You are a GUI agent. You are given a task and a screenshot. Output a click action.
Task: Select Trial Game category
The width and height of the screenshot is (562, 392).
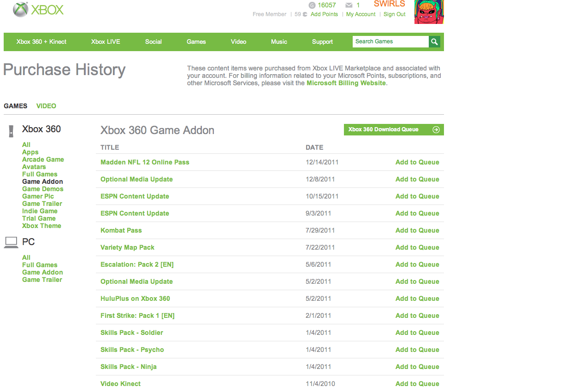click(x=39, y=218)
